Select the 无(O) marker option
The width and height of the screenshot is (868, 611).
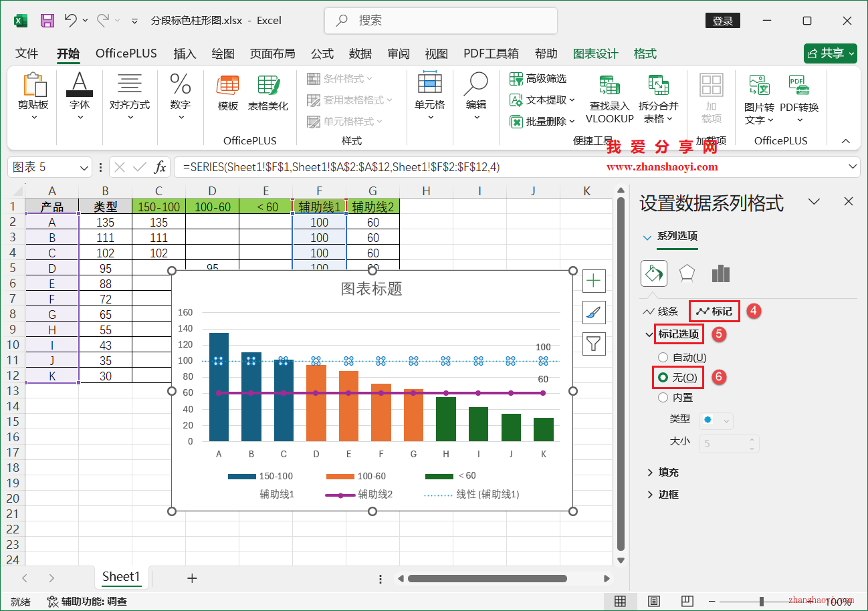click(x=677, y=377)
